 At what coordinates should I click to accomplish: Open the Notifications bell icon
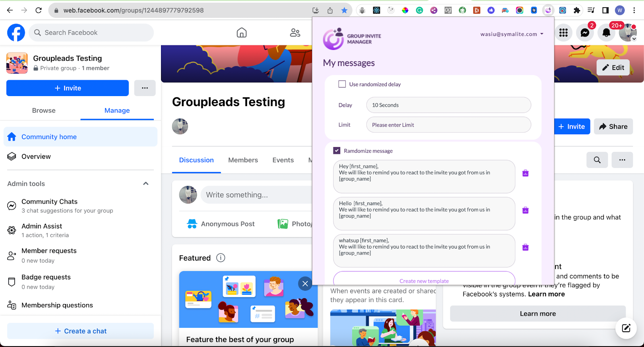click(606, 33)
